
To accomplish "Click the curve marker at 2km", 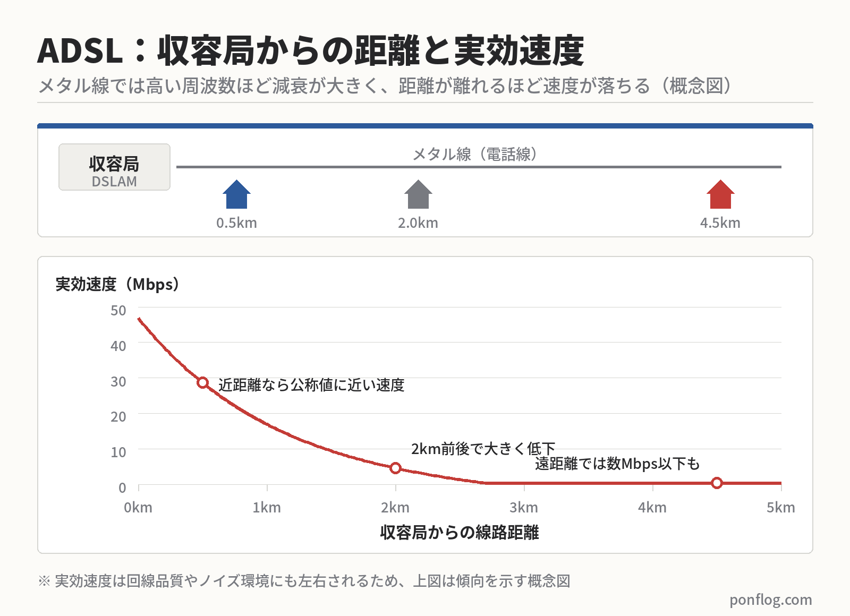I will pos(395,468).
